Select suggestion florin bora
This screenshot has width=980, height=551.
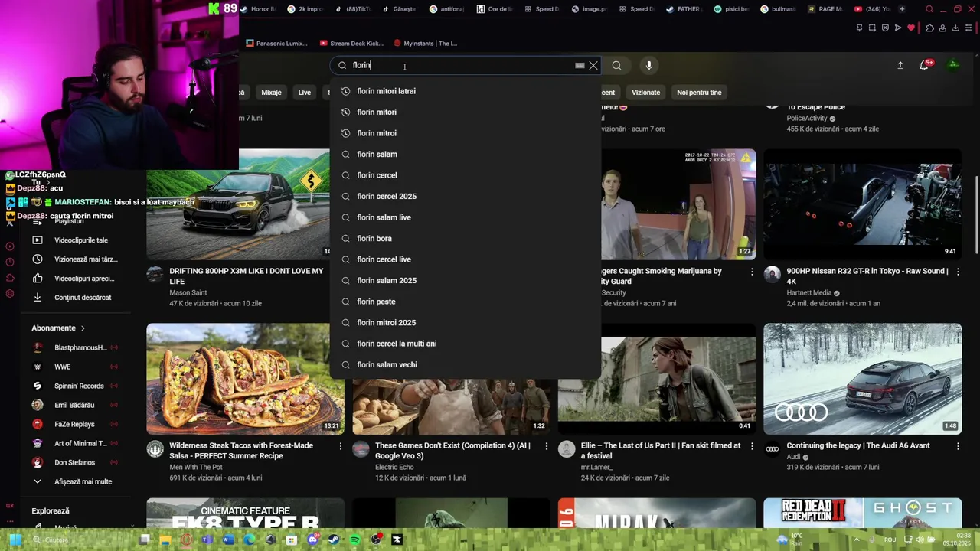[x=465, y=238]
